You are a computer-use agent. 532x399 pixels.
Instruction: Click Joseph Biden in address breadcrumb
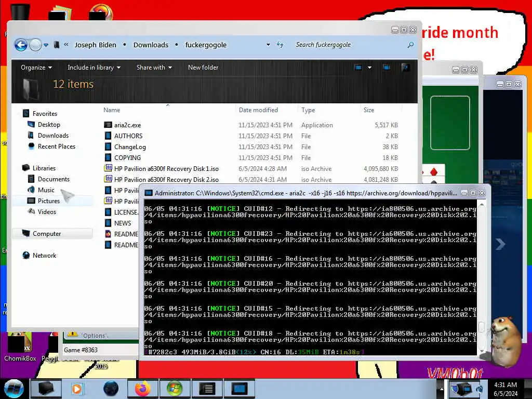(x=96, y=45)
